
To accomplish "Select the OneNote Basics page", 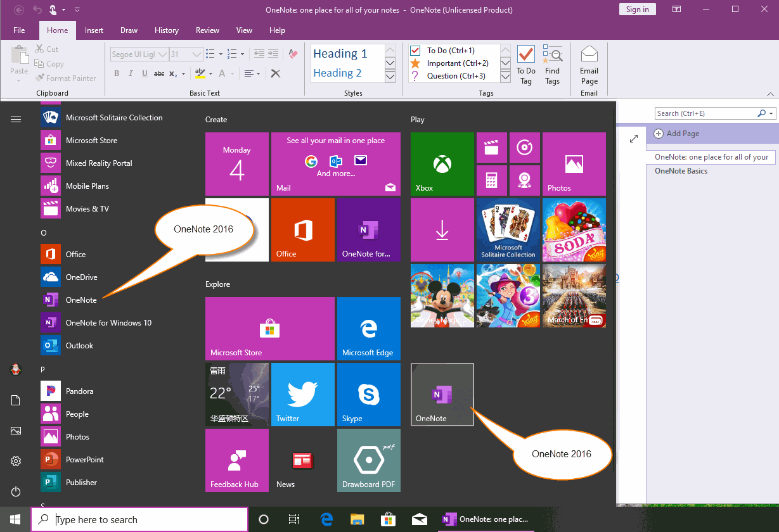I will [681, 171].
